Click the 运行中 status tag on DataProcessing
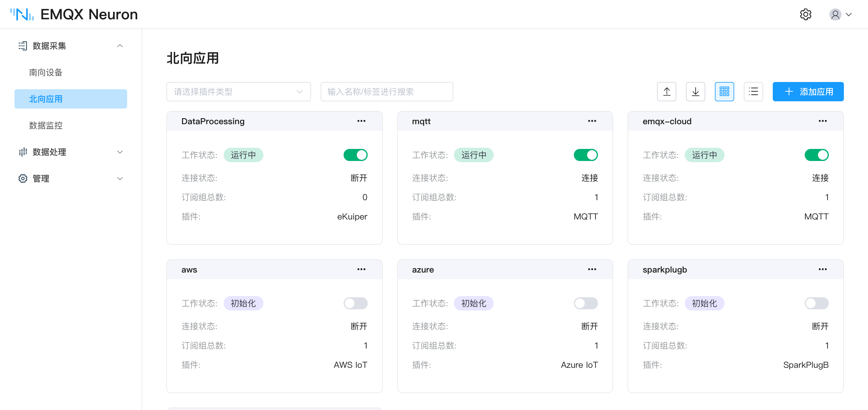Screen dimensions: 868x410 243,155
